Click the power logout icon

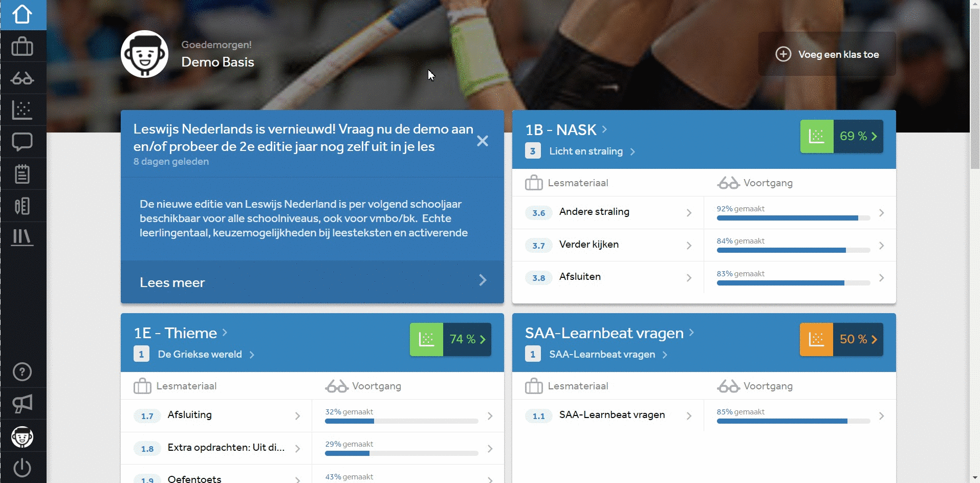[23, 468]
